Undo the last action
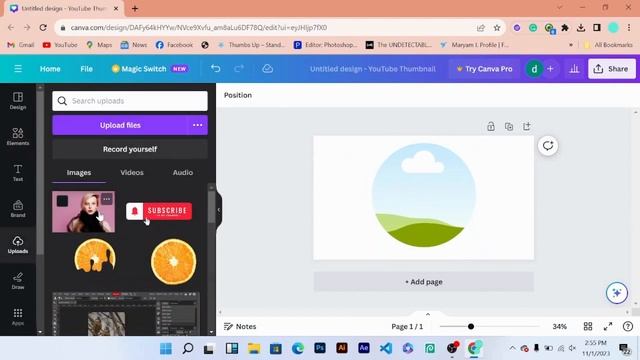640x360 pixels. (216, 69)
